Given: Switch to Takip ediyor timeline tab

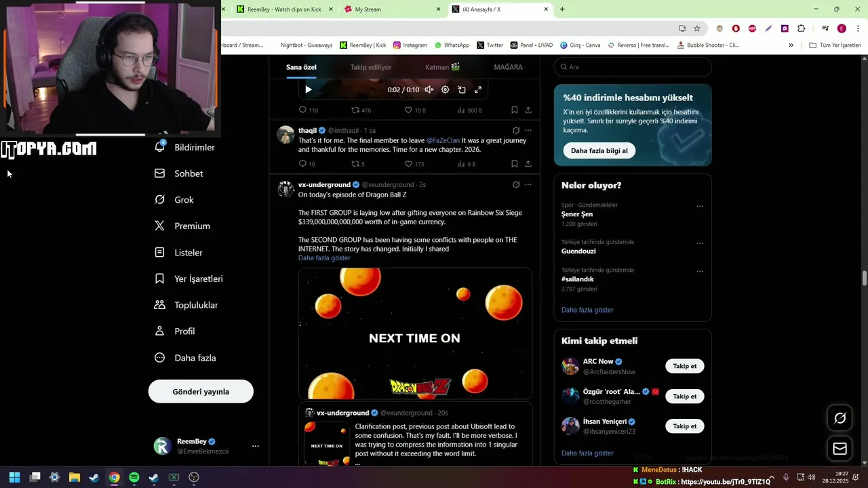Looking at the screenshot, I should pyautogui.click(x=371, y=67).
